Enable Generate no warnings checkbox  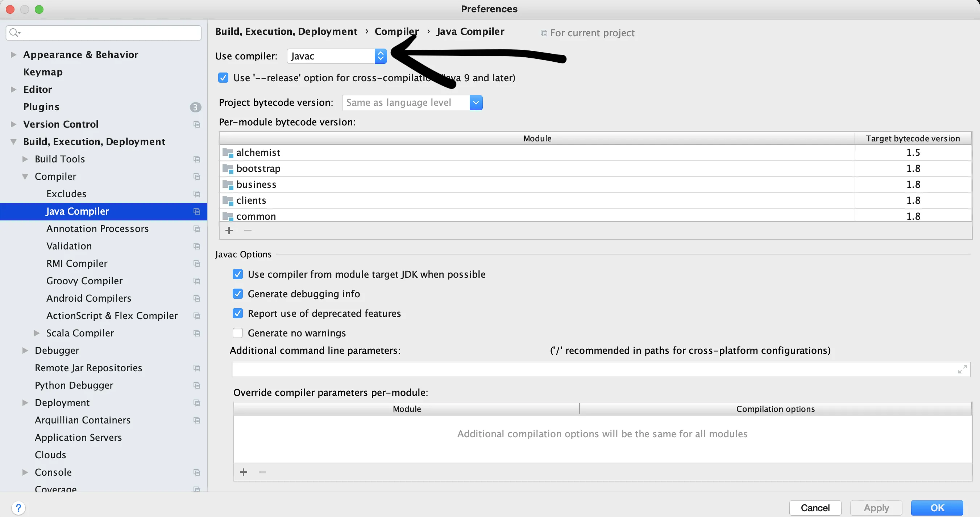point(238,333)
